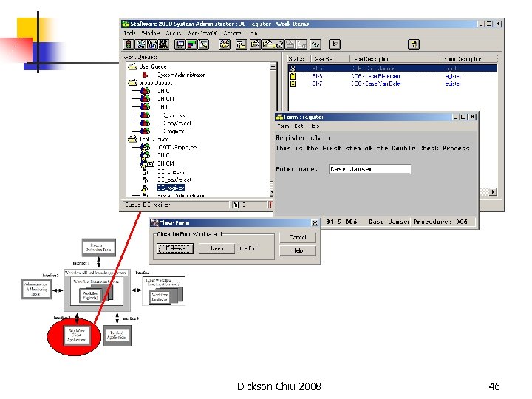This screenshot has width=532, height=399.
Task: Click the monitor screen icon in the toolbar
Action: 180,44
